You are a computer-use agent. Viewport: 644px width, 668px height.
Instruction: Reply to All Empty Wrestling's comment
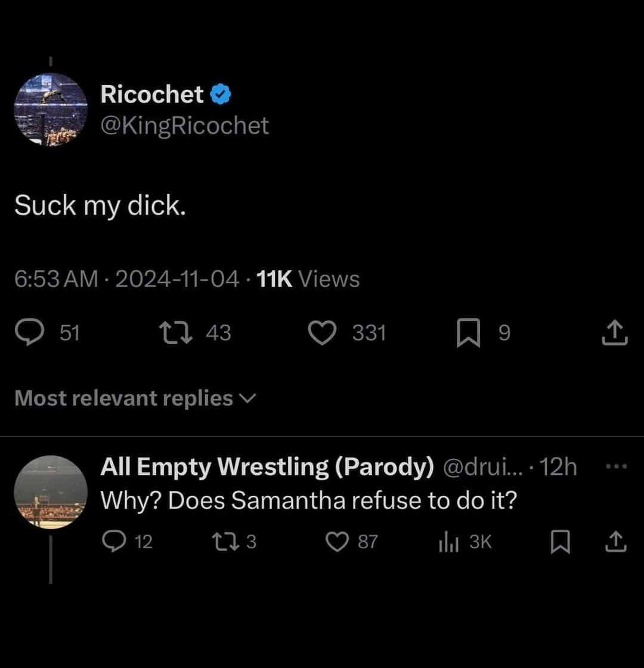(x=114, y=542)
